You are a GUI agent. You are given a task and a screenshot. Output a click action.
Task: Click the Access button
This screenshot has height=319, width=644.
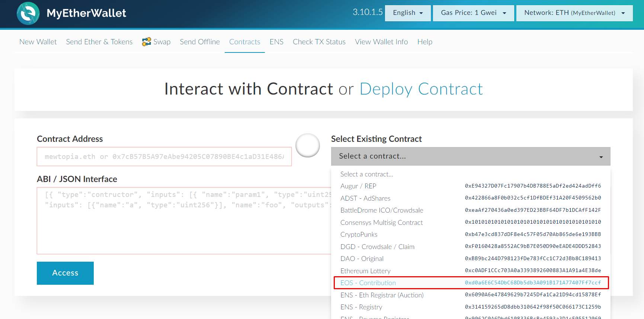[x=65, y=273]
